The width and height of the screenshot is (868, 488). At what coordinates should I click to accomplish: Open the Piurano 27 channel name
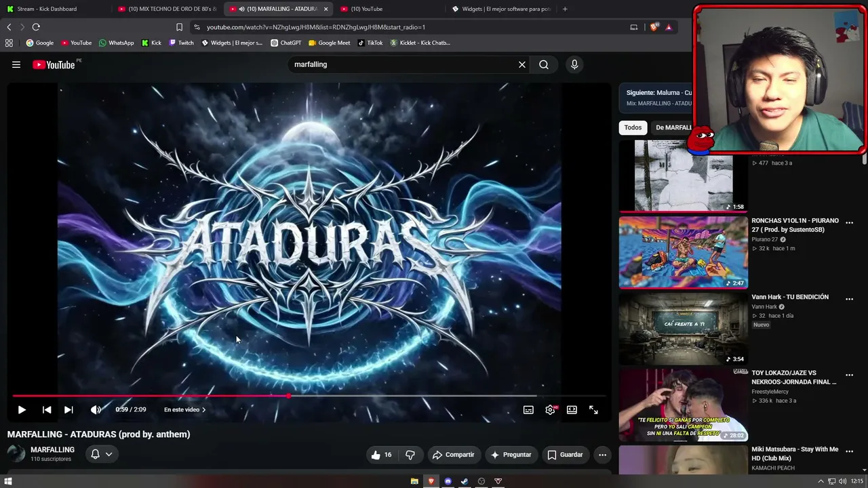764,239
